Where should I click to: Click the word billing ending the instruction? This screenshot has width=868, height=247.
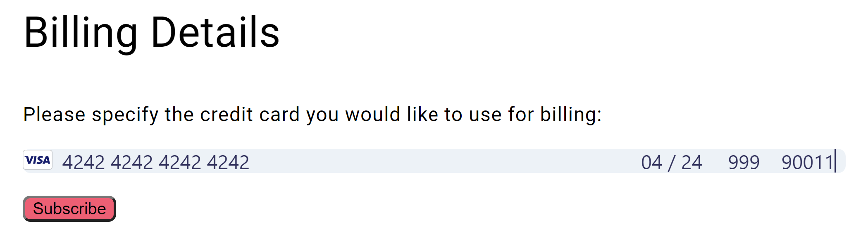pyautogui.click(x=570, y=115)
